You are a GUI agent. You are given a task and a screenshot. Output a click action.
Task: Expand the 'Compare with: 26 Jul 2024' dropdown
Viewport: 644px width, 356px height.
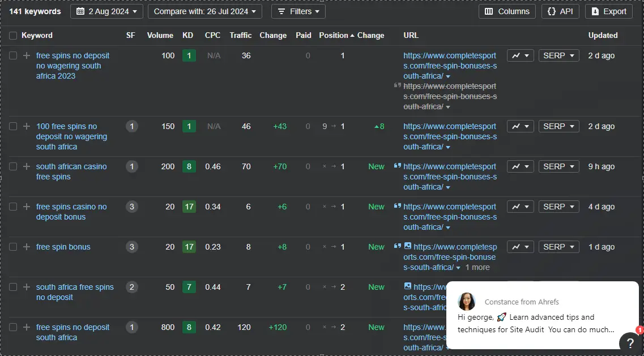coord(204,11)
